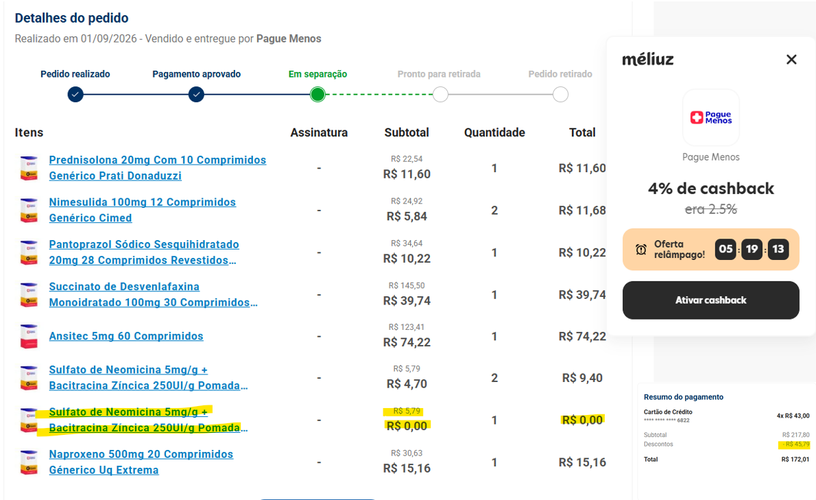Click the Em separação status label
Screen dimensions: 816x500
(317, 74)
